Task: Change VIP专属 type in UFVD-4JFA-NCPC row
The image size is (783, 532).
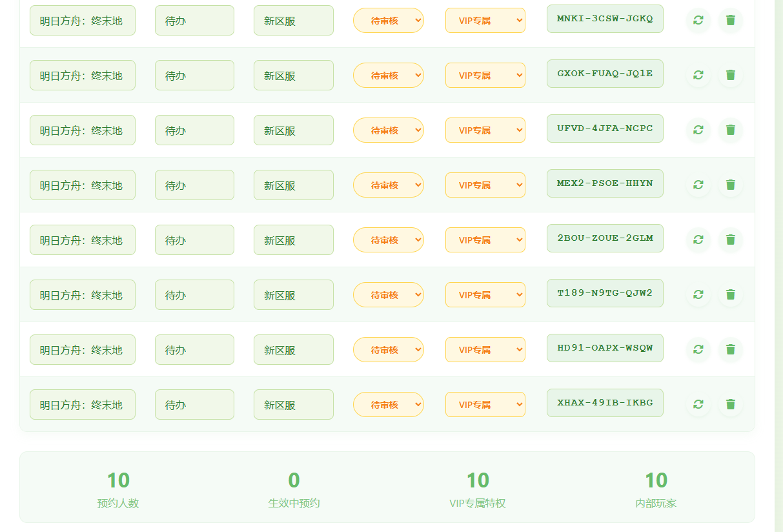Action: (485, 130)
